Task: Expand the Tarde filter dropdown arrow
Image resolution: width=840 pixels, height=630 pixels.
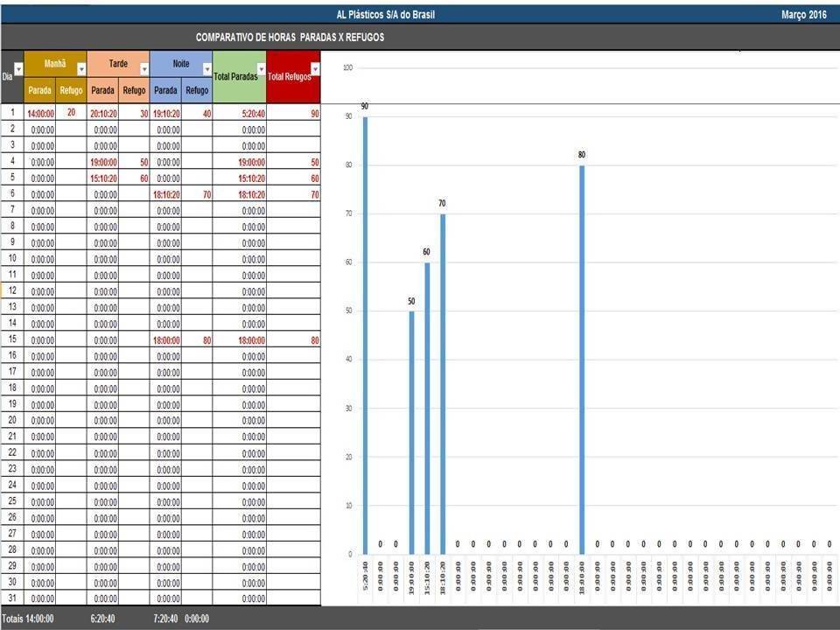Action: (144, 69)
